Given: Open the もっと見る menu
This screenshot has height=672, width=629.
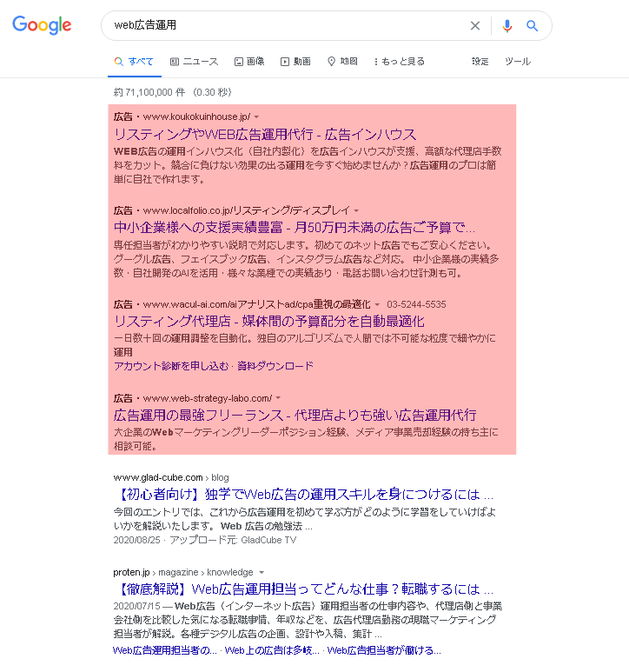Looking at the screenshot, I should tap(399, 62).
